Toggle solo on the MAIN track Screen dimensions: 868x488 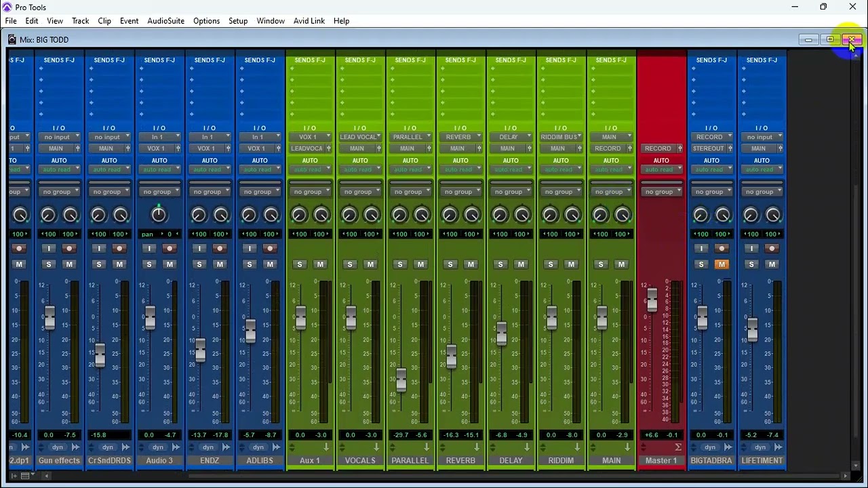coord(601,264)
